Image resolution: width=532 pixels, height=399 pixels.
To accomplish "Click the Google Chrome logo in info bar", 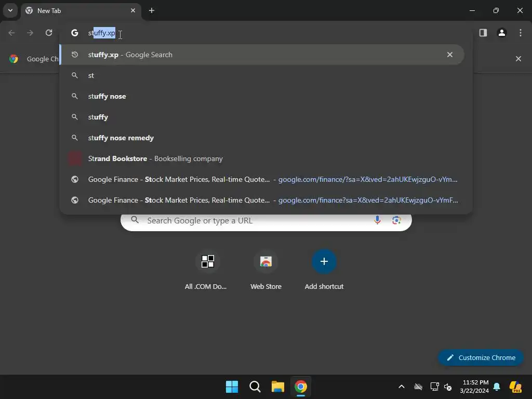I will click(14, 59).
